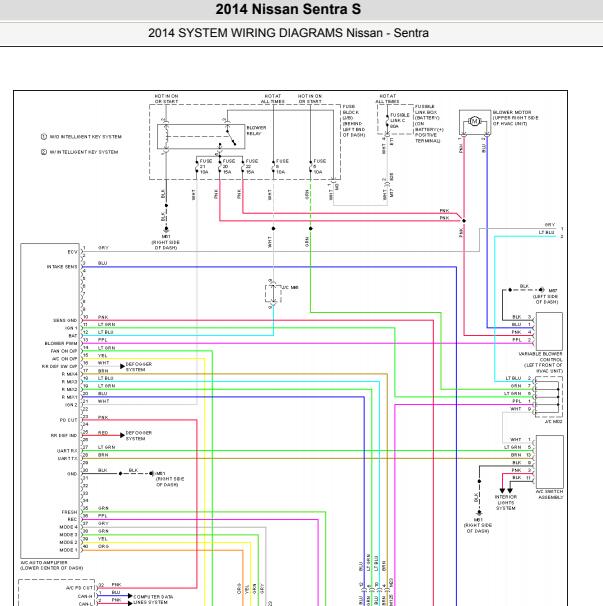603x606 pixels.
Task: Click the SENS GND terminal label
Action: click(65, 320)
